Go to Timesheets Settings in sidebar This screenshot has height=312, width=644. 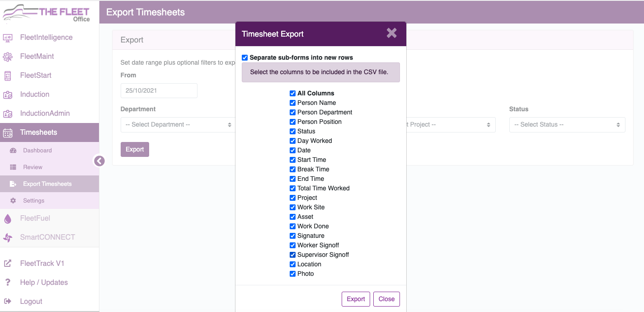click(x=34, y=201)
